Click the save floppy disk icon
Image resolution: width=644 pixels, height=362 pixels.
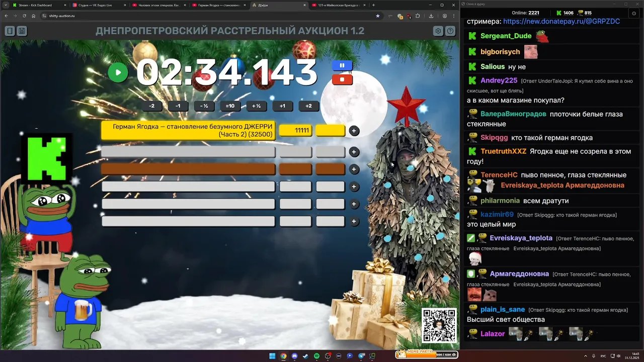pos(22,31)
